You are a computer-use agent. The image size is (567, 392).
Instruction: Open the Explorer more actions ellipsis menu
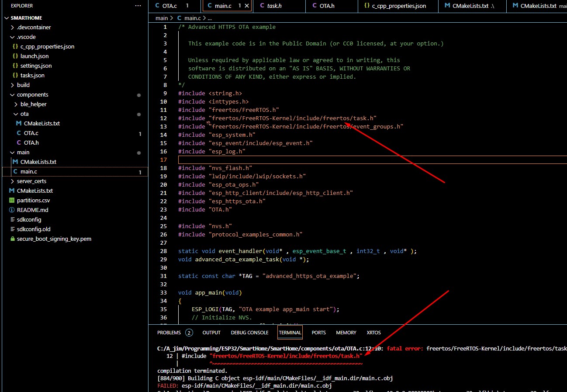[138, 6]
